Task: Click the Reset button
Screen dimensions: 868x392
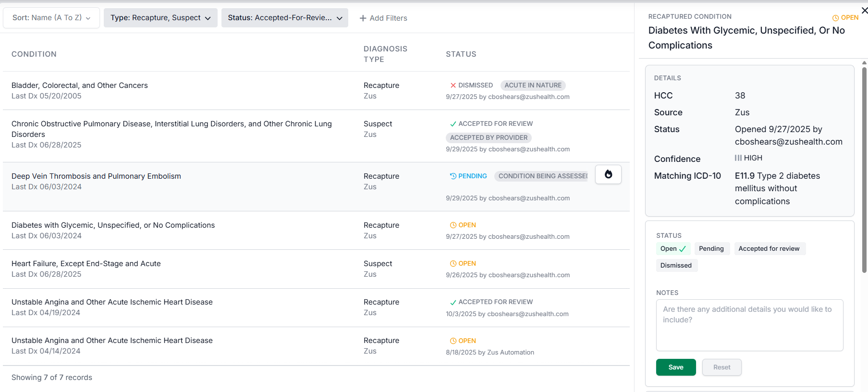Action: (721, 367)
